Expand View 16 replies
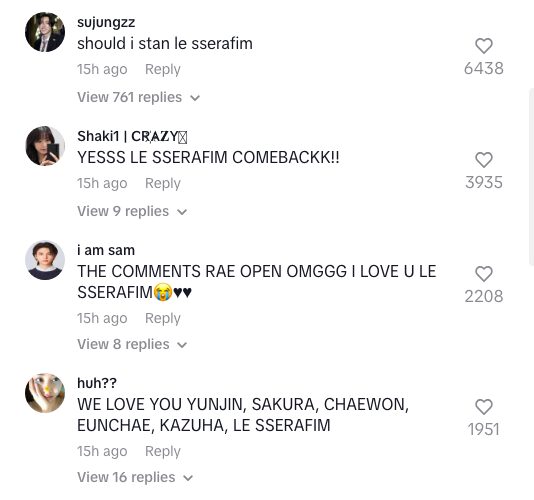This screenshot has height=500, width=534. click(x=135, y=477)
